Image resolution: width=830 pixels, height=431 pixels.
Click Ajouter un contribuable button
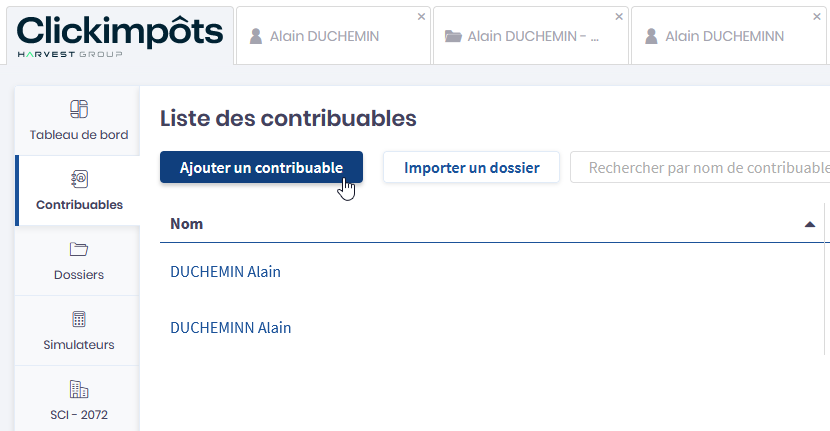(x=261, y=167)
